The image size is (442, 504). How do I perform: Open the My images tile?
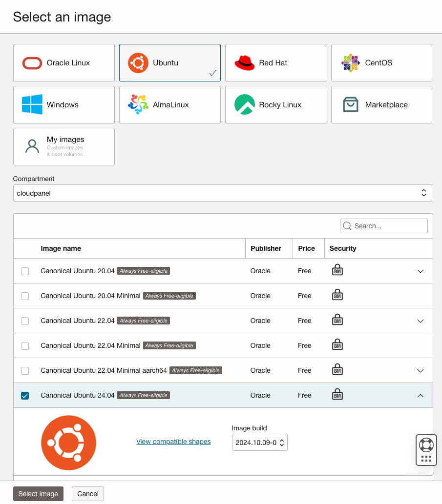[64, 147]
